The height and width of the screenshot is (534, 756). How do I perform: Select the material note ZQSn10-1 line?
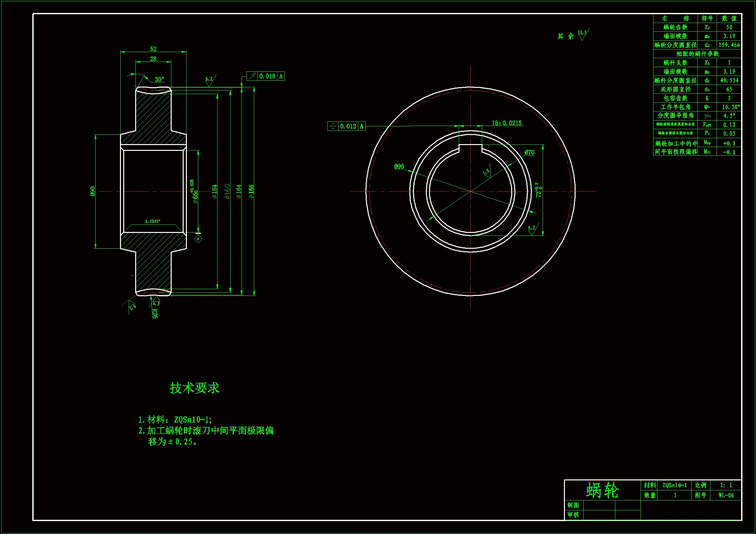point(175,420)
